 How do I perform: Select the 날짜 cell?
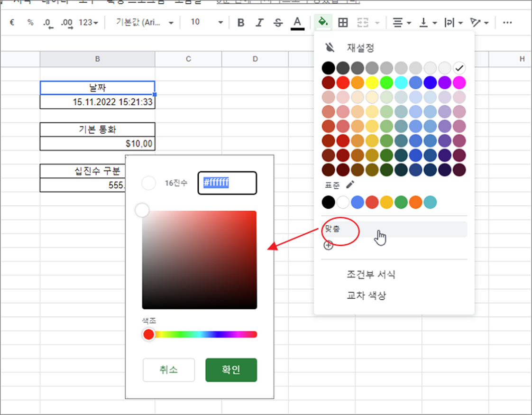coord(97,88)
